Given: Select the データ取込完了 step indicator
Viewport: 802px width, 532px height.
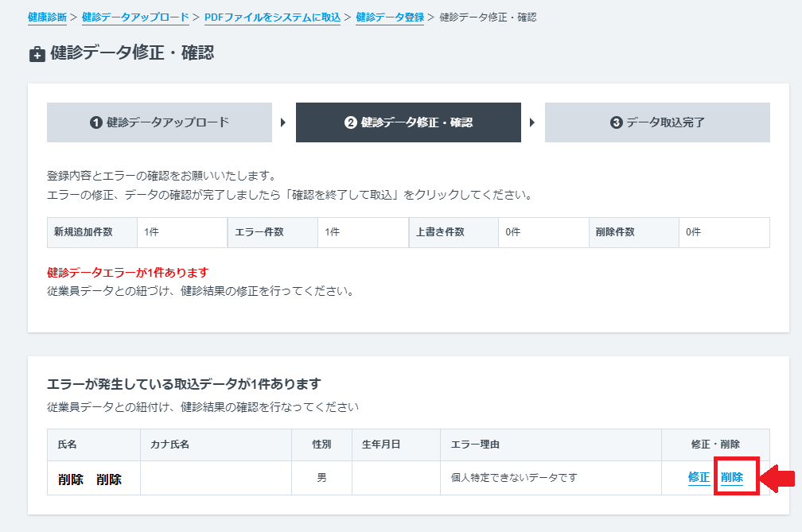Looking at the screenshot, I should pos(658,122).
